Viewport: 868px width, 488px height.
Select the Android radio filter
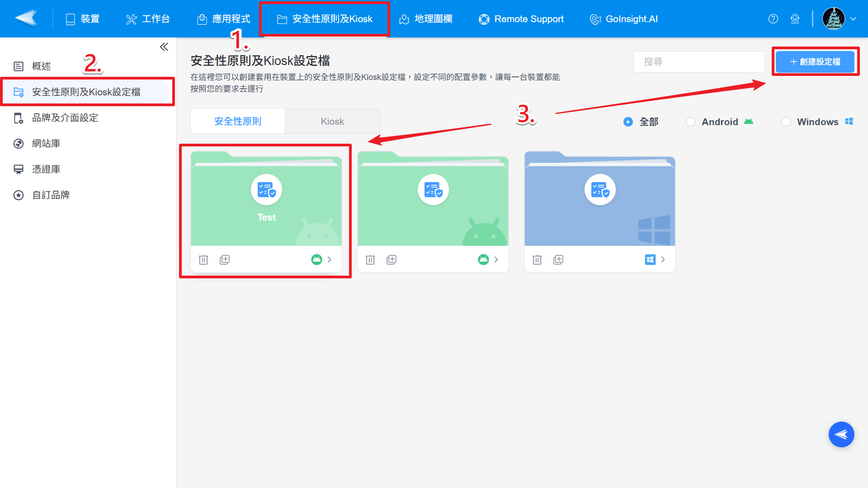tap(690, 122)
